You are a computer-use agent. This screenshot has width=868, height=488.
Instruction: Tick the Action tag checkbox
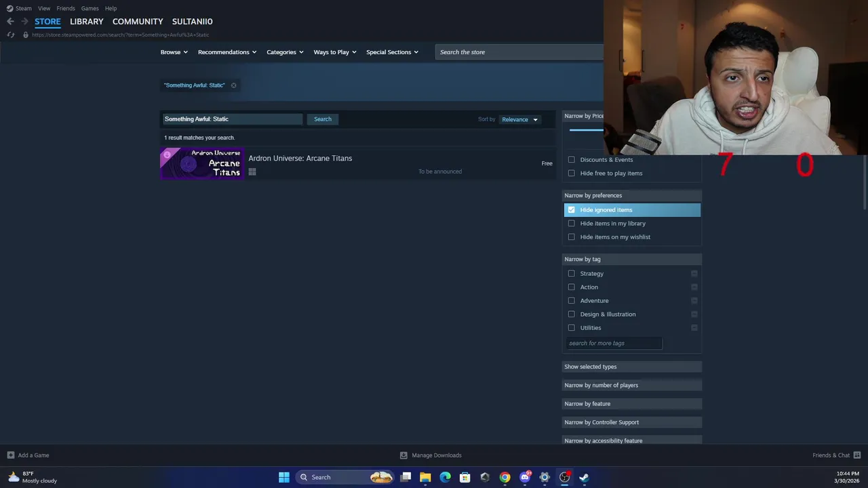(571, 287)
